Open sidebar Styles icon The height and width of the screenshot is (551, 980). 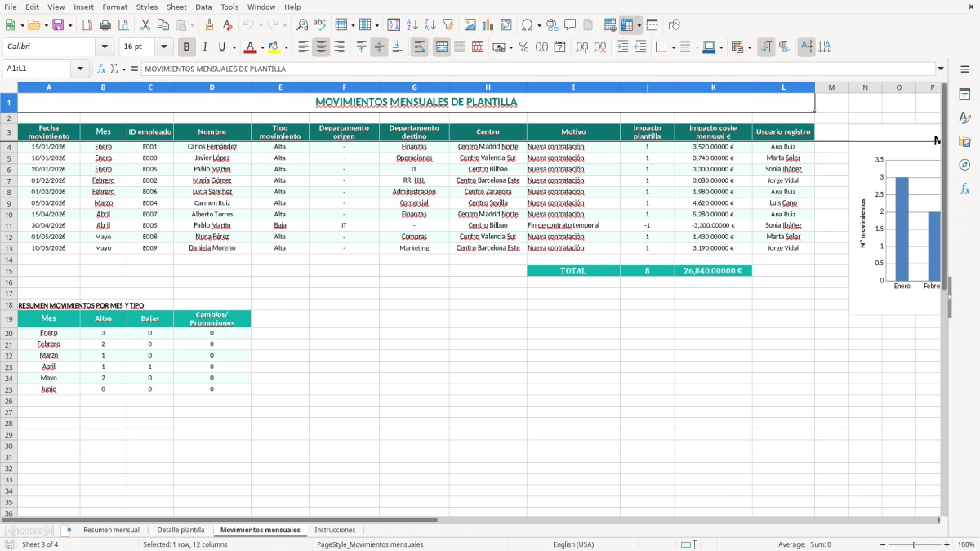(x=964, y=118)
